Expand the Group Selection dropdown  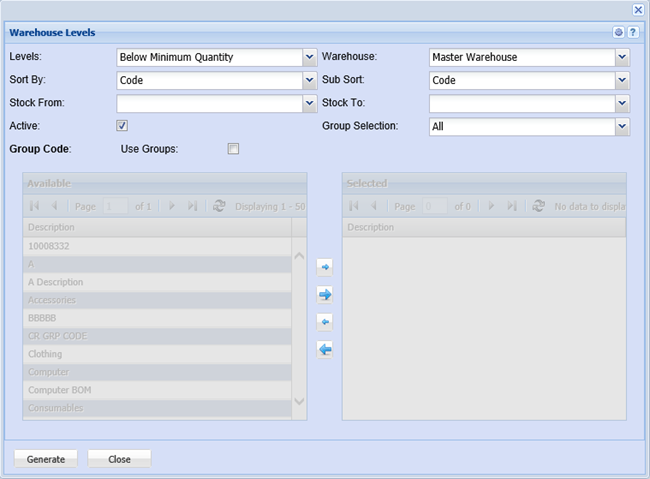pos(622,127)
